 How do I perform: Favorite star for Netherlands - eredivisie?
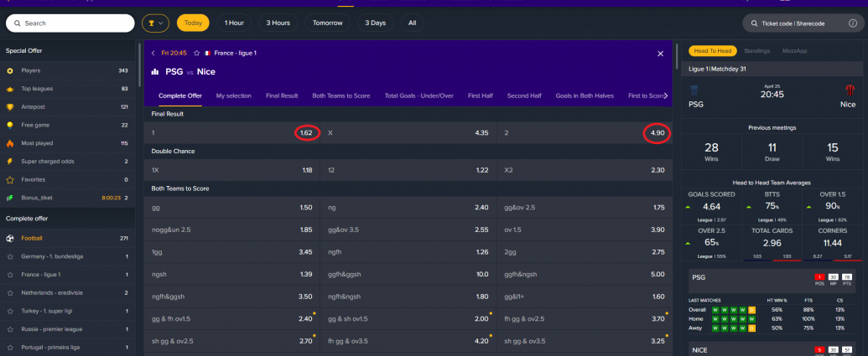(x=10, y=293)
